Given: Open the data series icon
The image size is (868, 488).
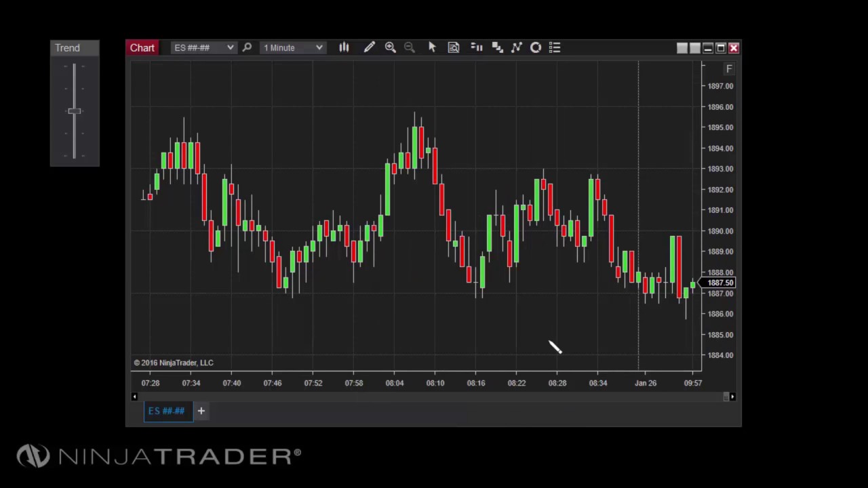Looking at the screenshot, I should 497,47.
